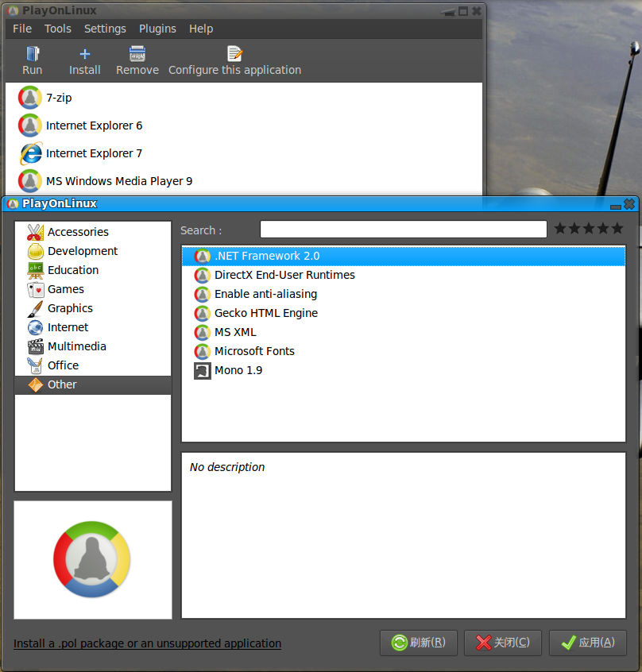Select the Accessories category label
This screenshot has width=642, height=672.
[78, 232]
